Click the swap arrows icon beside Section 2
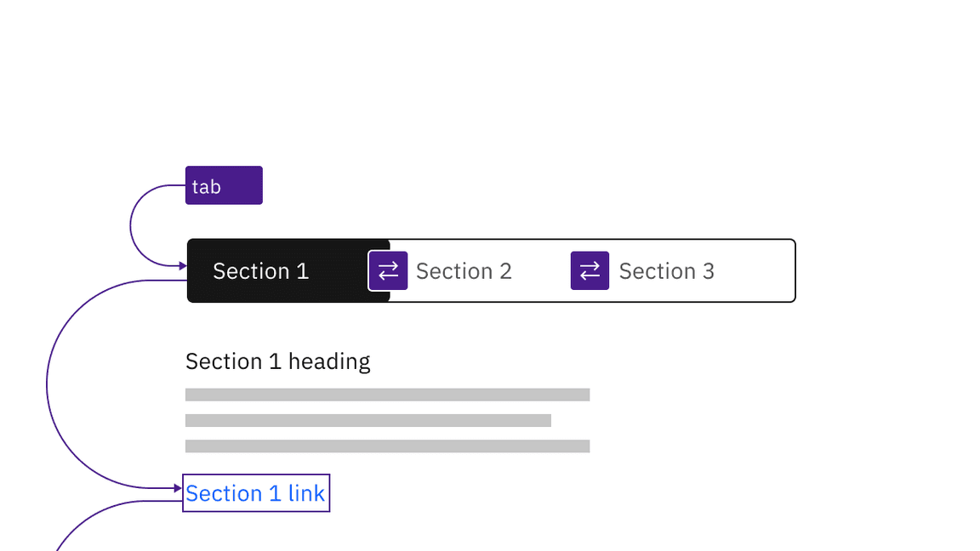 [388, 270]
